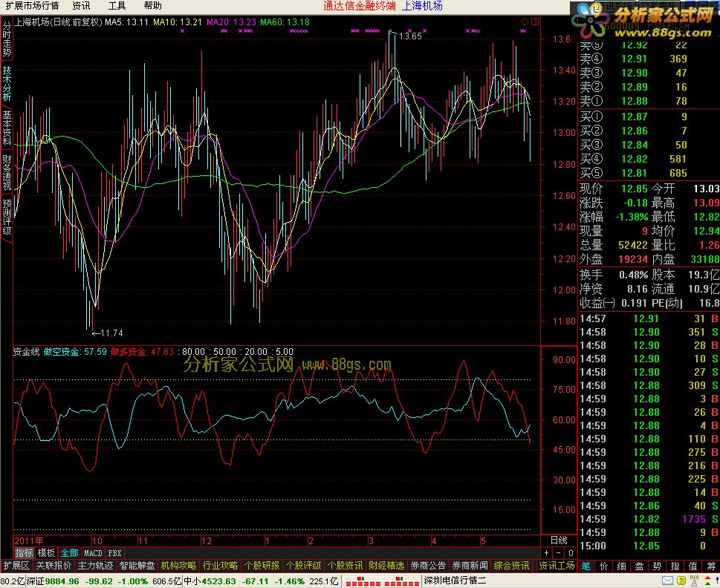The image size is (720, 588).
Task: Select the 笔 tab in right panel
Action: tap(586, 566)
